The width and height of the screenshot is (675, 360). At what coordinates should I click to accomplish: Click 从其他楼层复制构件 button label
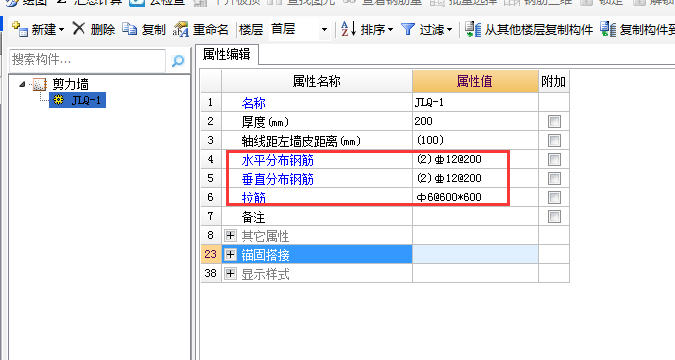(539, 30)
